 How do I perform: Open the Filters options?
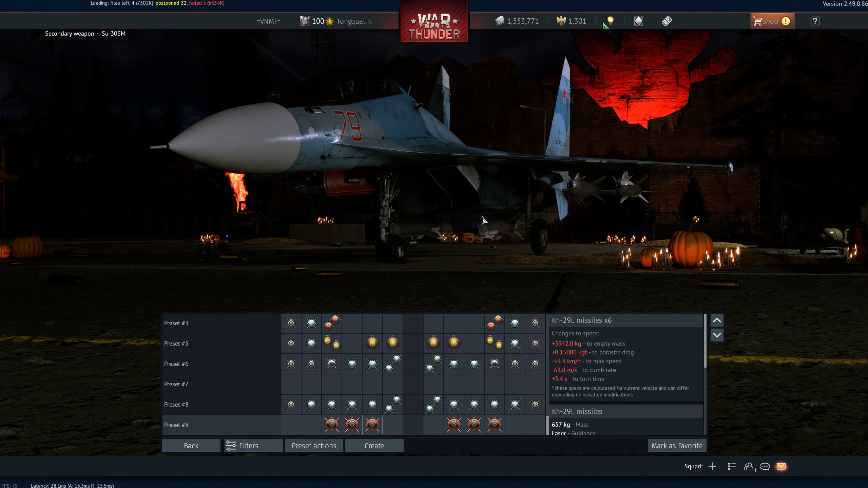click(253, 446)
